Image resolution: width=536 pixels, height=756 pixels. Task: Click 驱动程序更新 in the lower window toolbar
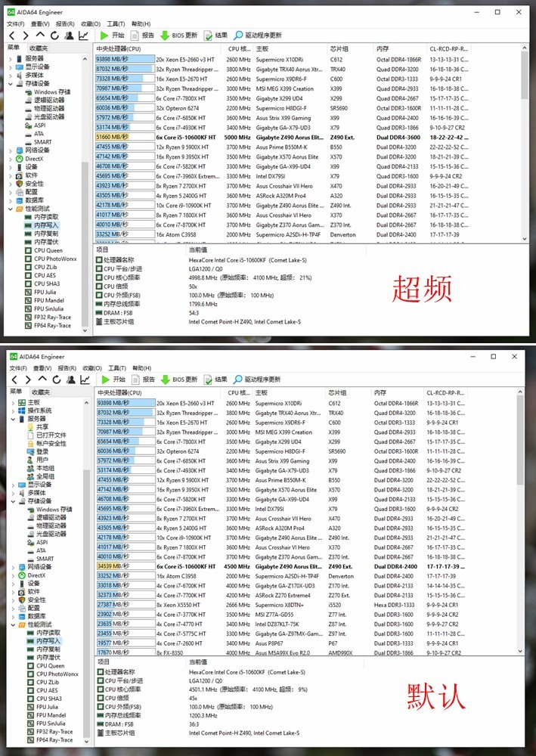coord(258,380)
